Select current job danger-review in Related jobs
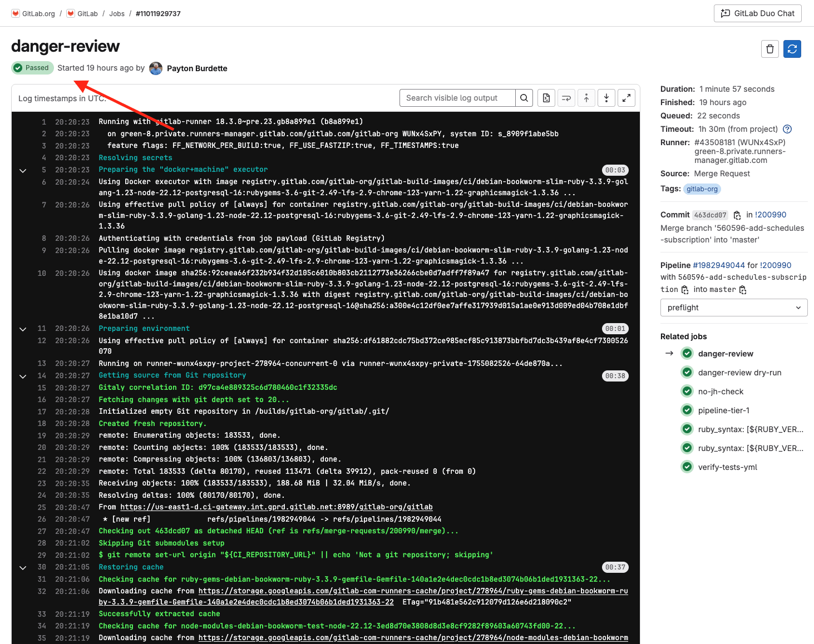This screenshot has width=814, height=644. [x=726, y=354]
